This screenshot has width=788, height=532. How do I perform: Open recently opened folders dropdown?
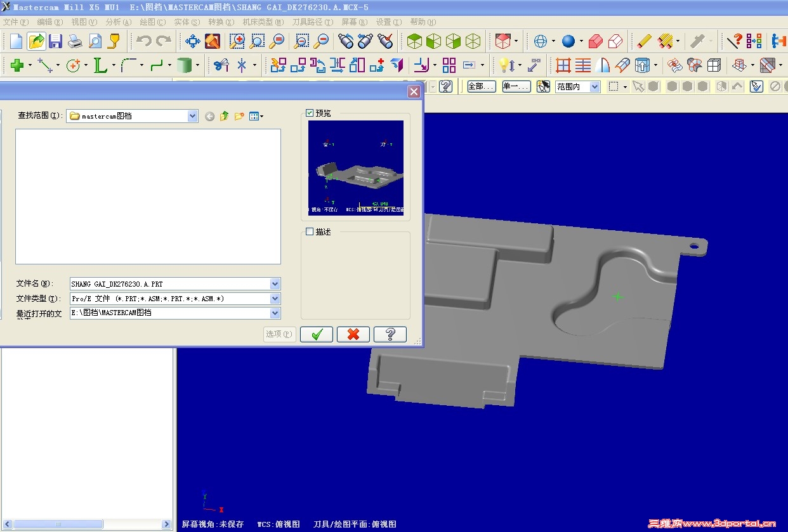[275, 313]
